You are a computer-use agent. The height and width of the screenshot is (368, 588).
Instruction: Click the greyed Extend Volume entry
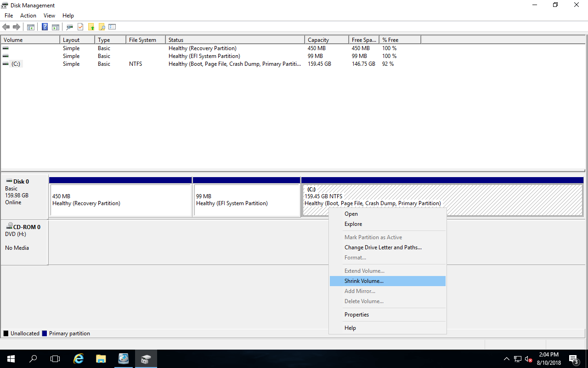tap(388, 271)
